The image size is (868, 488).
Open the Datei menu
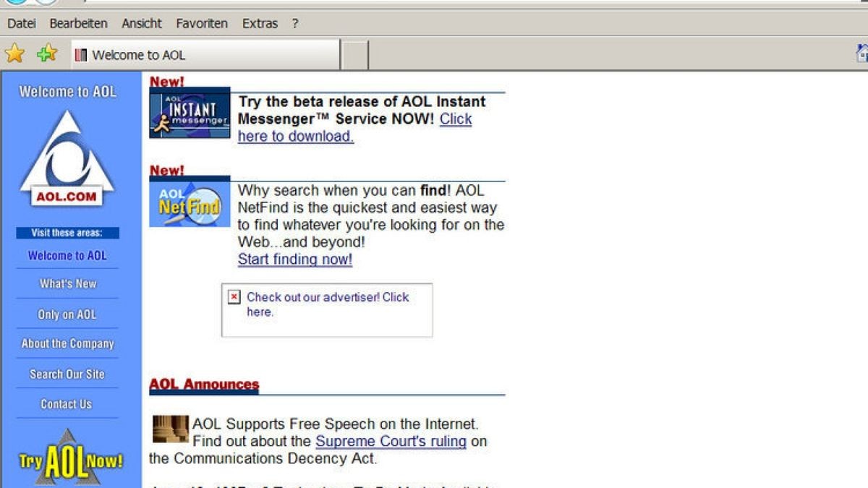click(21, 23)
